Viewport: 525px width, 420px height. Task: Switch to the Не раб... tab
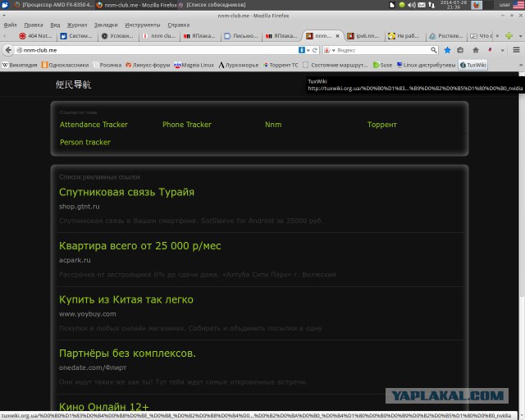click(x=405, y=36)
